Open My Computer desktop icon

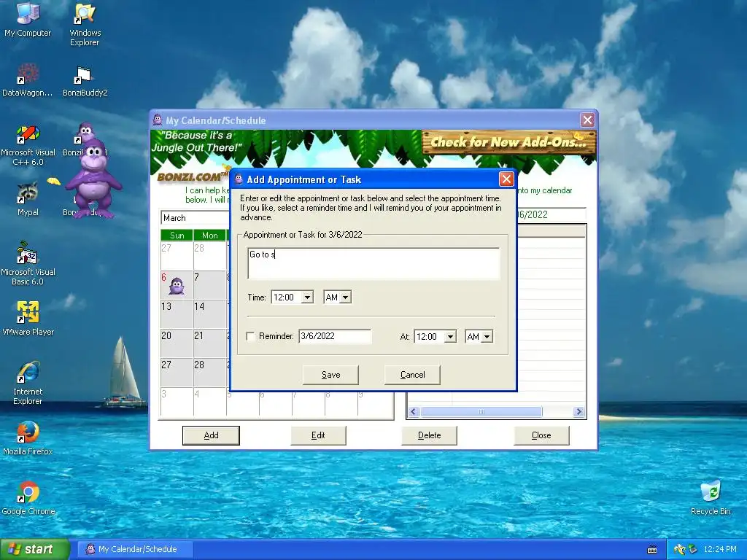[x=28, y=20]
